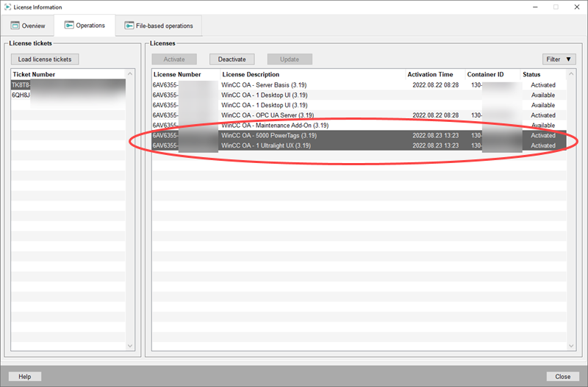The height and width of the screenshot is (387, 588).
Task: Select ticket starting with 6QH8J
Action: click(x=68, y=95)
